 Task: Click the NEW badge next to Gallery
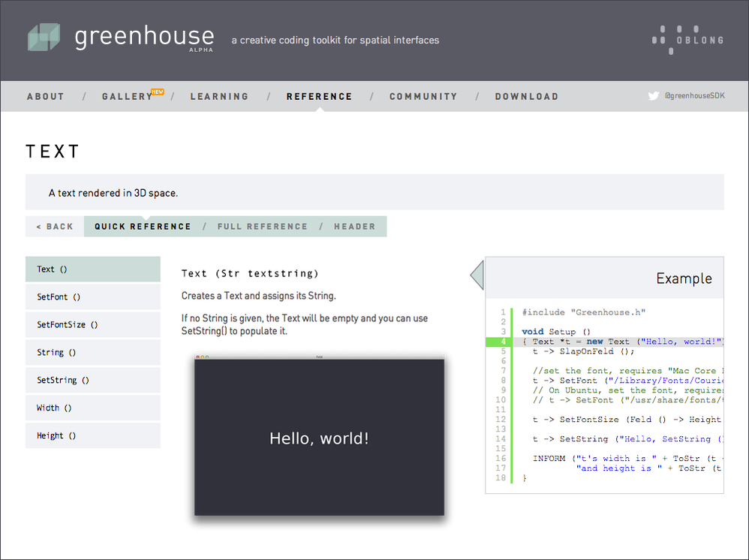pos(158,92)
